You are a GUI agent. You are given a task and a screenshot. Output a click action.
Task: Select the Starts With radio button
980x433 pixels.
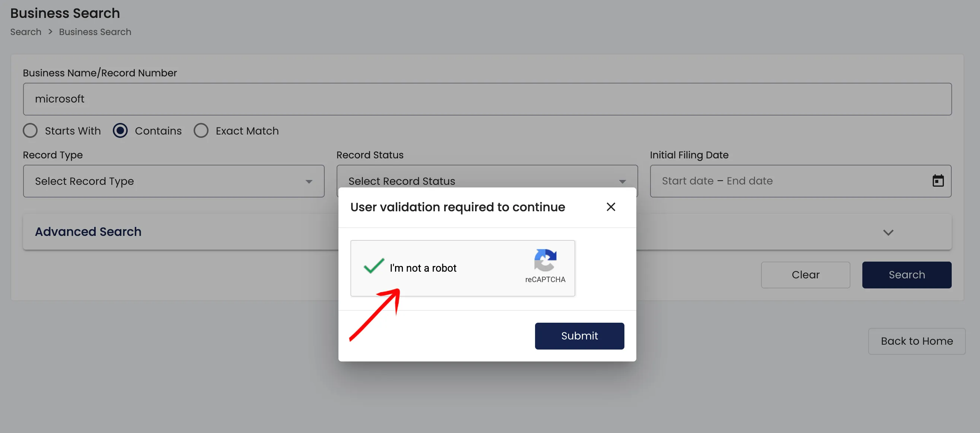30,131
